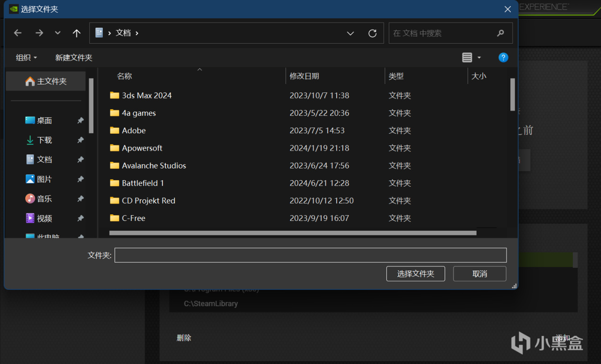Click the folder icon of CD Projekt Red
The width and height of the screenshot is (601, 364).
(115, 200)
